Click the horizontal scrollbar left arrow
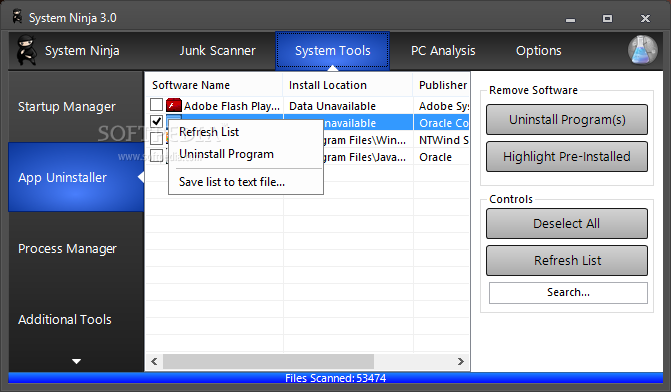Image resolution: width=671 pixels, height=392 pixels. pos(154,361)
